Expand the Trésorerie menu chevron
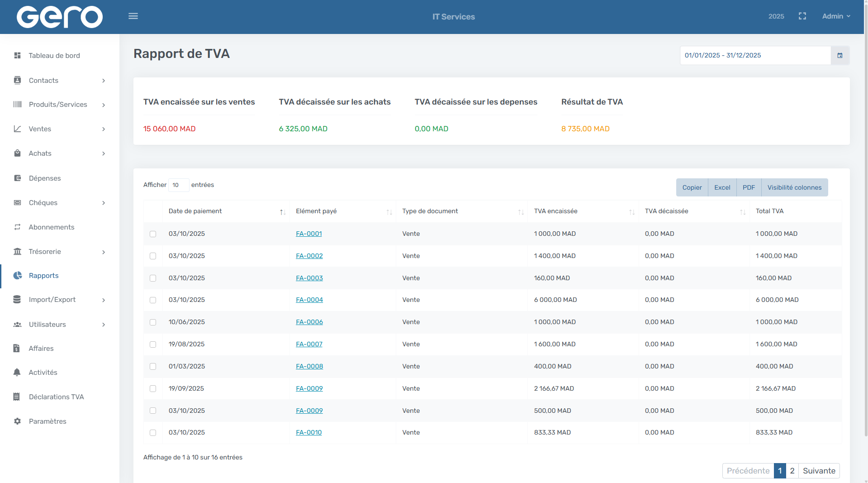 (x=104, y=252)
